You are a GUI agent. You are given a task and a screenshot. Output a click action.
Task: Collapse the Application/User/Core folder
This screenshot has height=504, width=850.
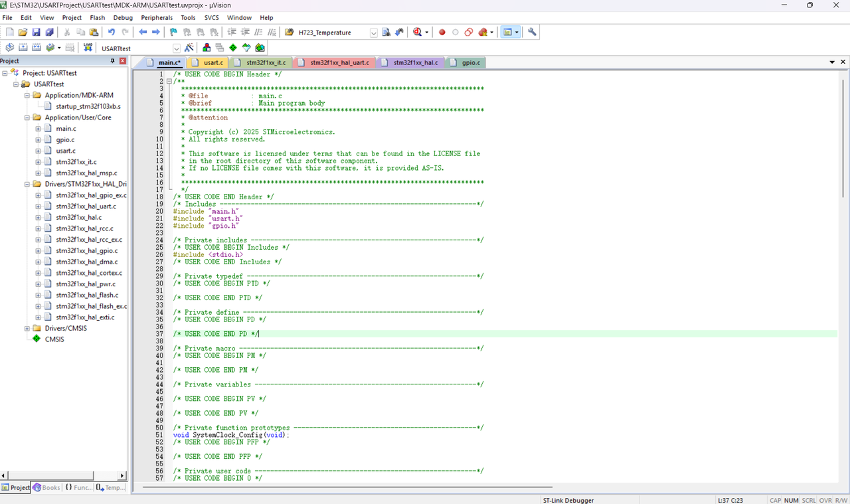tap(27, 118)
